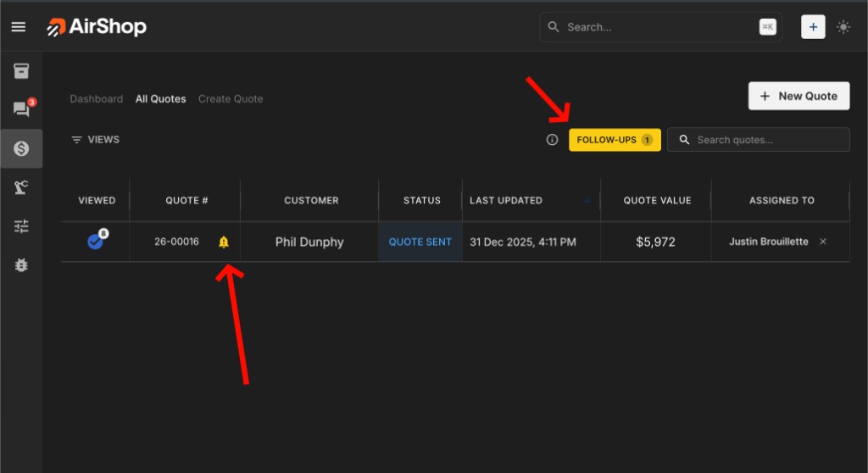This screenshot has height=473, width=868.
Task: Click the Search quotes input field
Action: tap(767, 140)
